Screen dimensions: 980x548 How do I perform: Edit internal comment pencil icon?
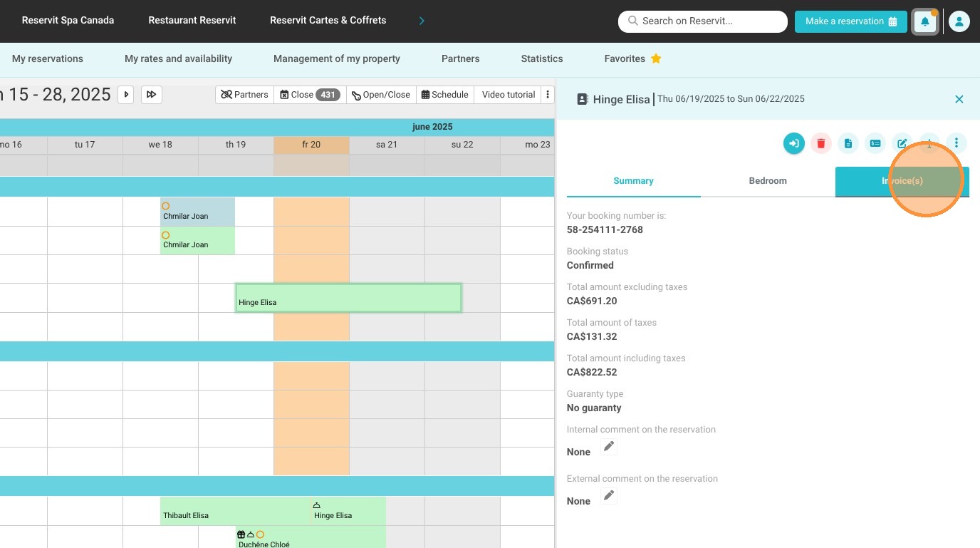(608, 447)
